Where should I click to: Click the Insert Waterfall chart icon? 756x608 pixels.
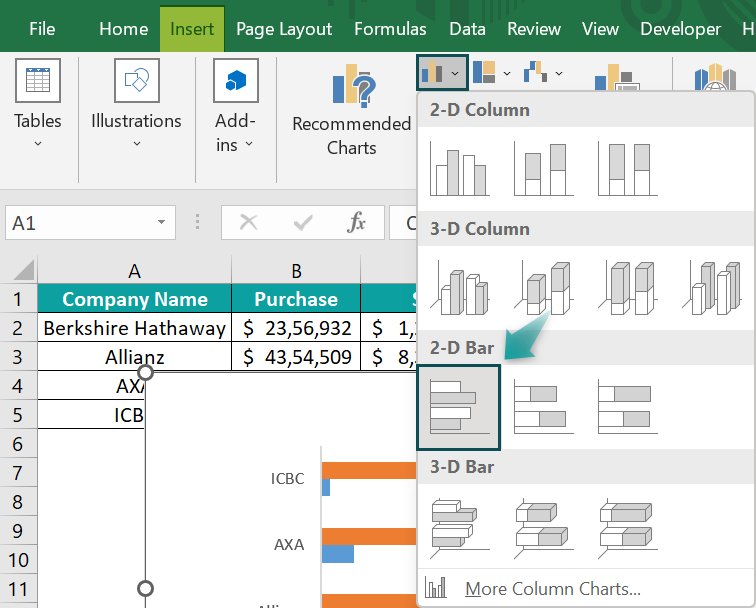535,73
